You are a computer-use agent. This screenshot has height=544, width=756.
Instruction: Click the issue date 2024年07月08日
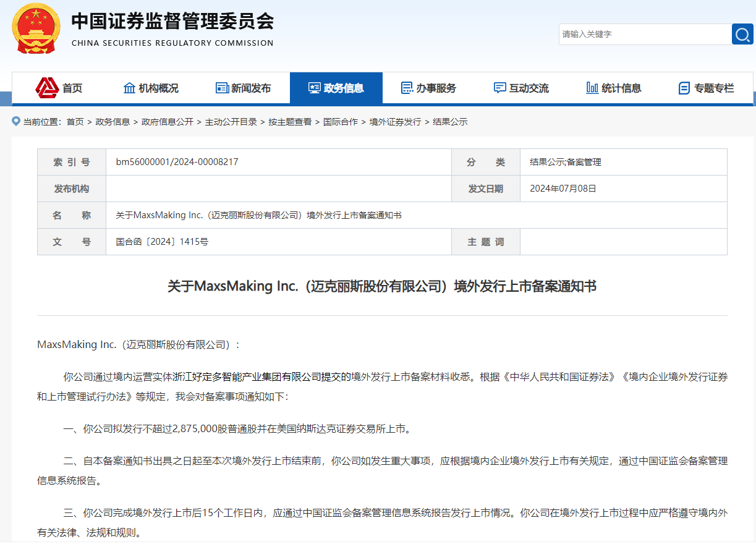coord(563,189)
